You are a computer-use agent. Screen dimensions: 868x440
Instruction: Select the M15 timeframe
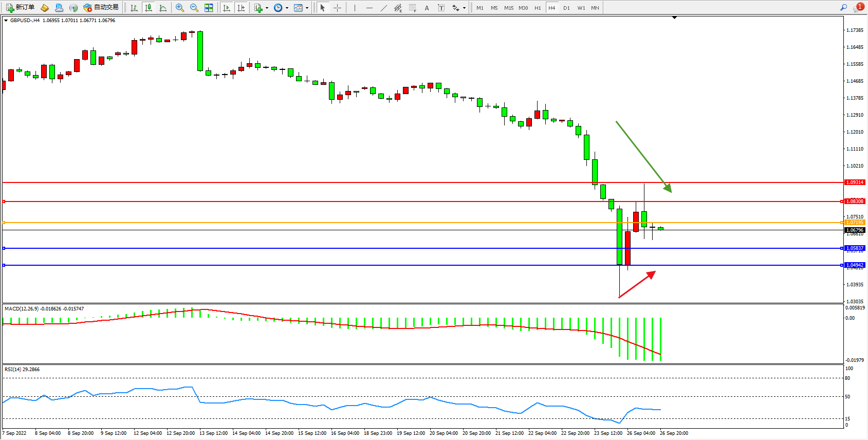508,8
